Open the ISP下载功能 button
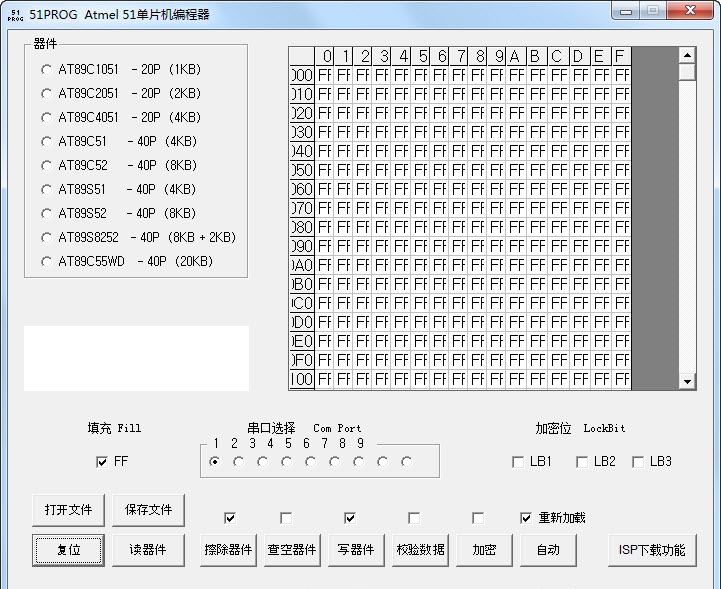 652,550
